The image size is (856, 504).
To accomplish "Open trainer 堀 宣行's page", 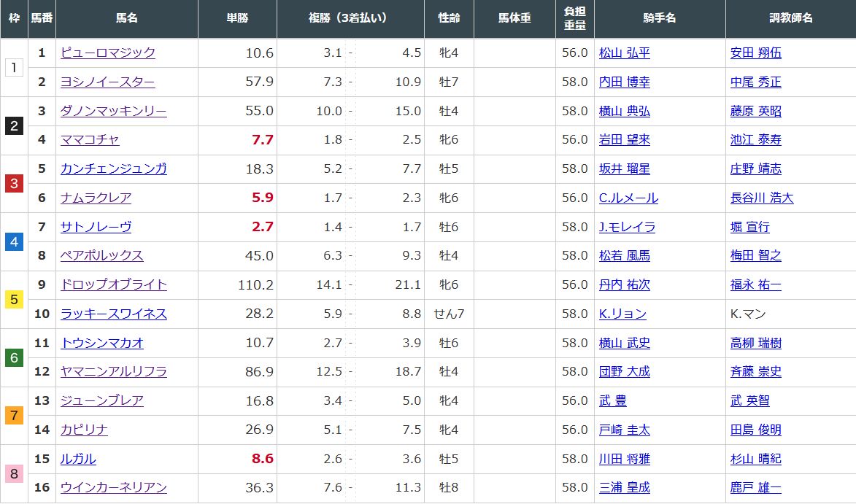I will click(749, 227).
